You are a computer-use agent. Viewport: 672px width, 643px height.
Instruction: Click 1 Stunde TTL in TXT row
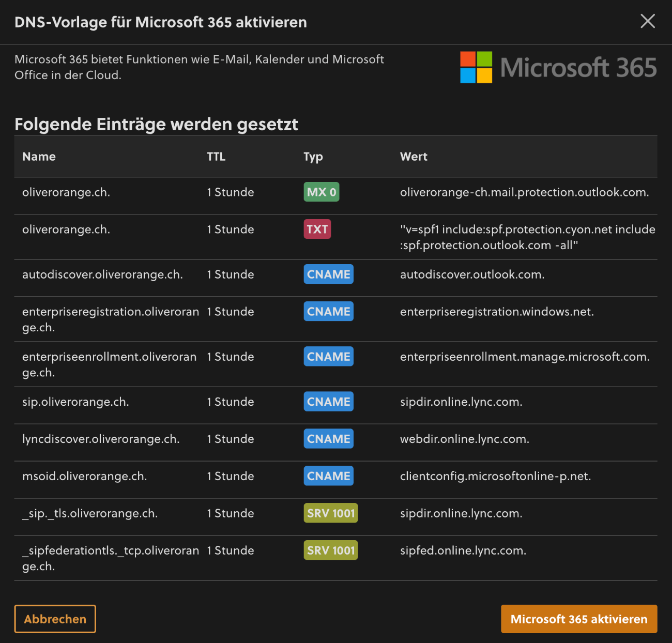pos(231,229)
